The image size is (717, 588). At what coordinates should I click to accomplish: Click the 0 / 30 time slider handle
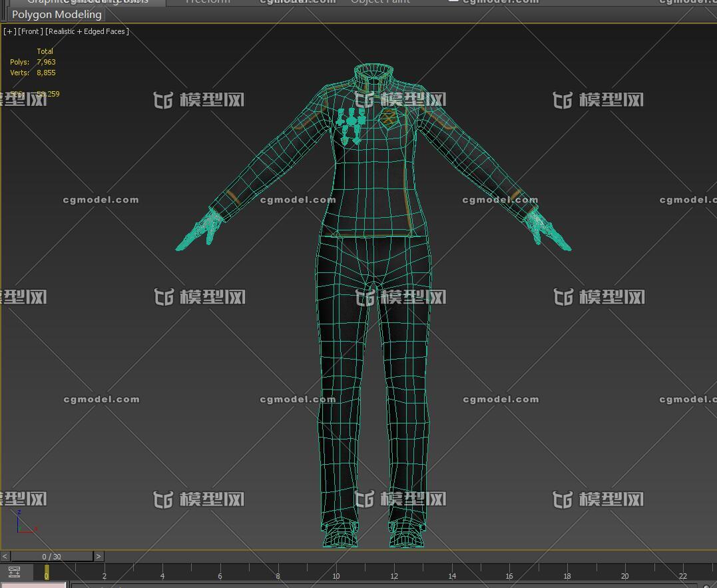click(51, 556)
